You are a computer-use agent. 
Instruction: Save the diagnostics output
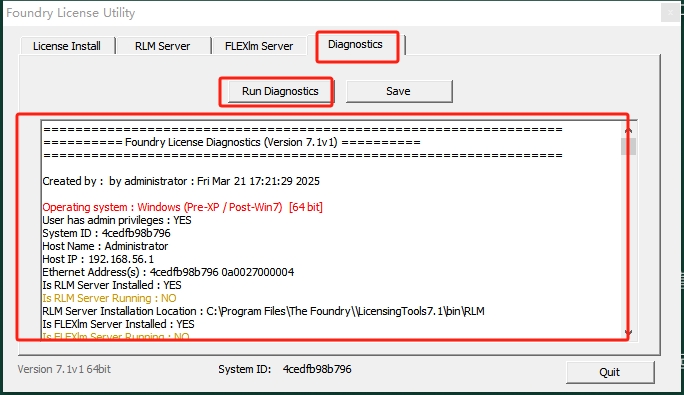tap(399, 91)
